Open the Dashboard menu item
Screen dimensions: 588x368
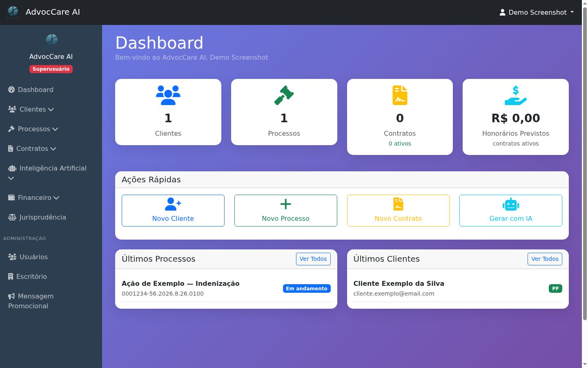coord(51,90)
